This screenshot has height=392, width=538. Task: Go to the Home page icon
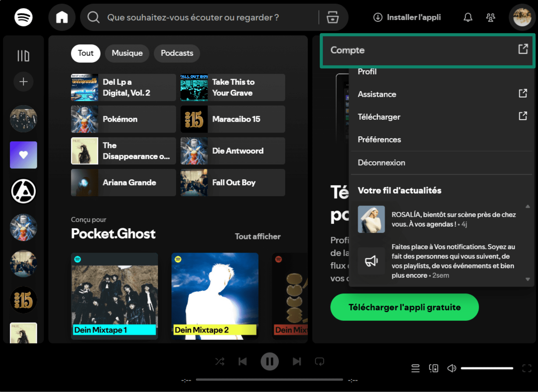tap(62, 17)
